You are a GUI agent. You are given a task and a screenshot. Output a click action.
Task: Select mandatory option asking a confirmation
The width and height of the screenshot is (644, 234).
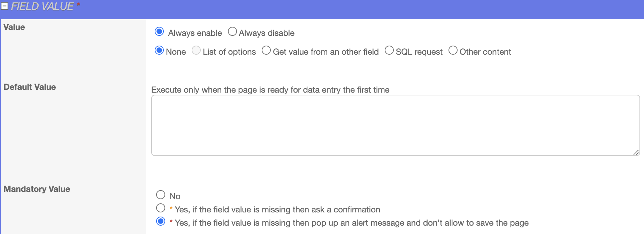pos(161,208)
